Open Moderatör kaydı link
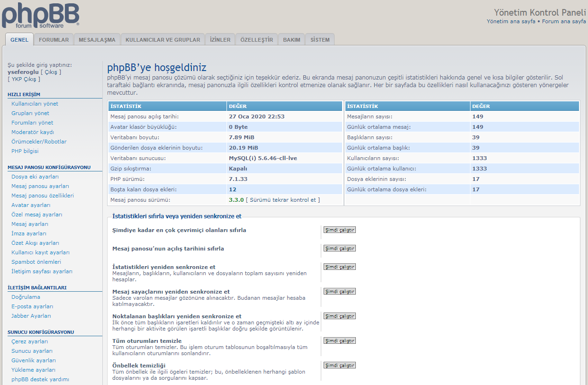 [x=33, y=132]
